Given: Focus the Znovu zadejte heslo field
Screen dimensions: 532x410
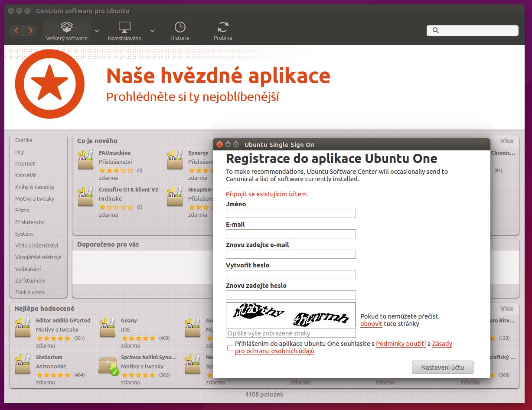Looking at the screenshot, I should [291, 295].
